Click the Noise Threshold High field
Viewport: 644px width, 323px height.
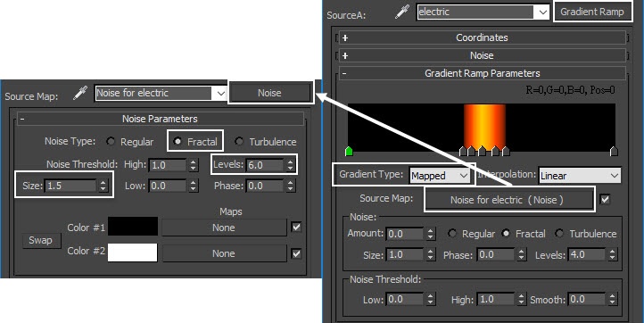(x=168, y=165)
